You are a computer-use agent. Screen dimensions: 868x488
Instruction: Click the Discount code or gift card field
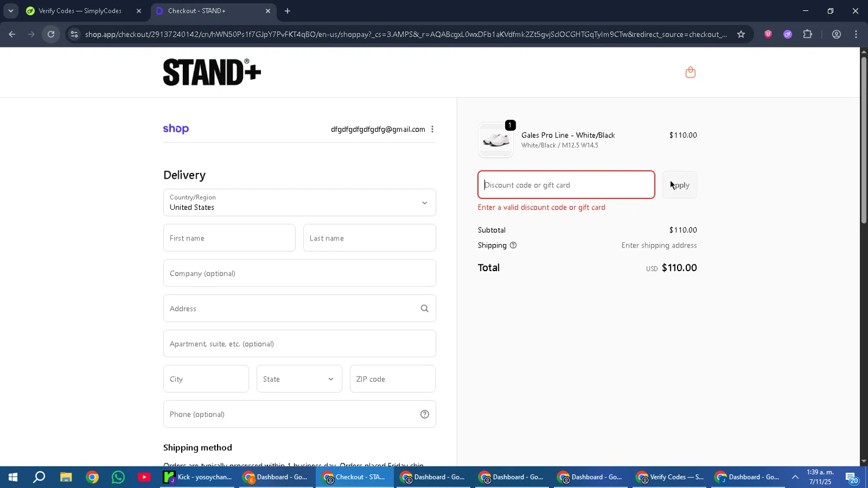pyautogui.click(x=566, y=185)
